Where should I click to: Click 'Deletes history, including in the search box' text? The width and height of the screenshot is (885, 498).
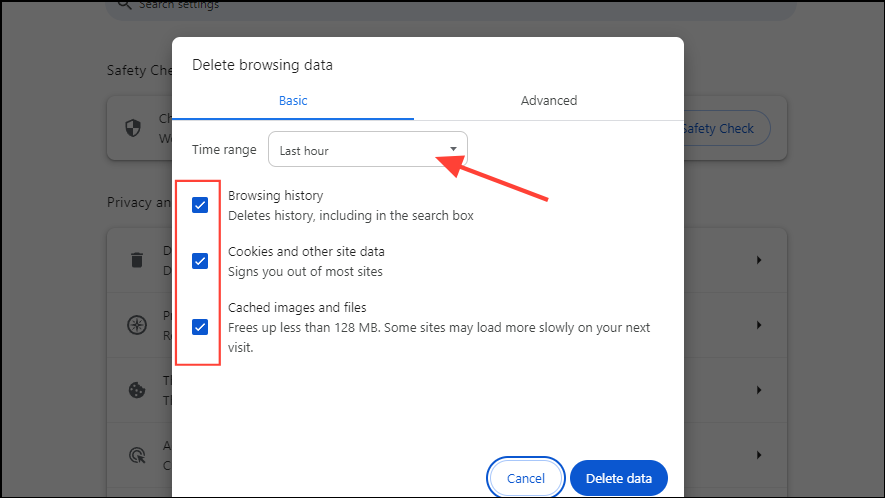coord(351,216)
